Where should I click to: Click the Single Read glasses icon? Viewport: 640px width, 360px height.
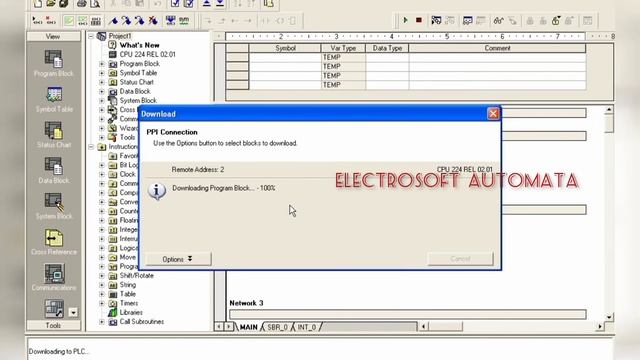tap(498, 20)
